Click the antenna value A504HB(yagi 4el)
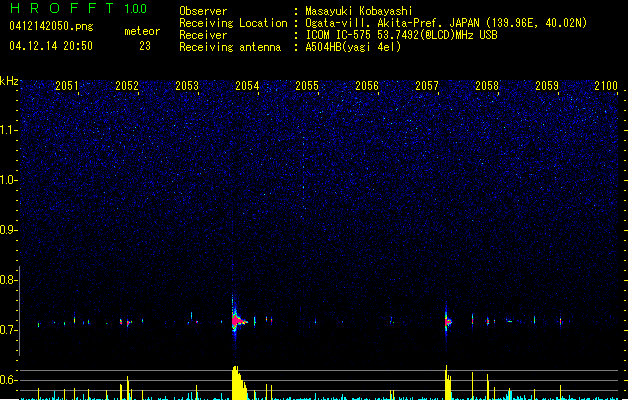This screenshot has width=629, height=400. click(353, 47)
